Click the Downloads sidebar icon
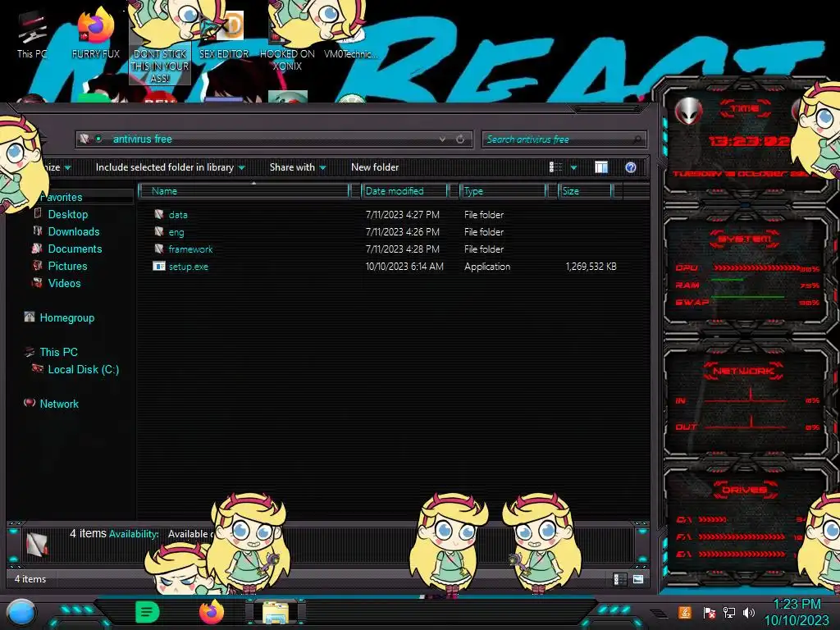This screenshot has height=630, width=840. click(38, 231)
